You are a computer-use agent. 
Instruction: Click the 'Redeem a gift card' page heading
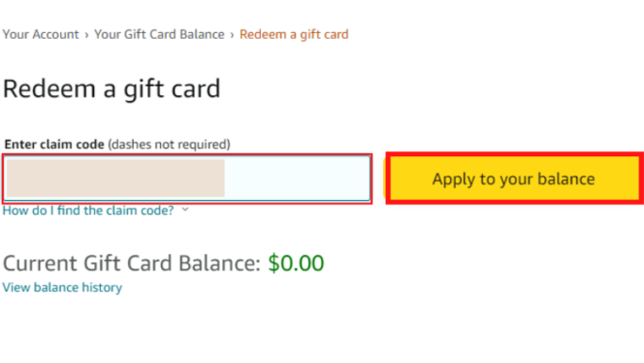112,88
